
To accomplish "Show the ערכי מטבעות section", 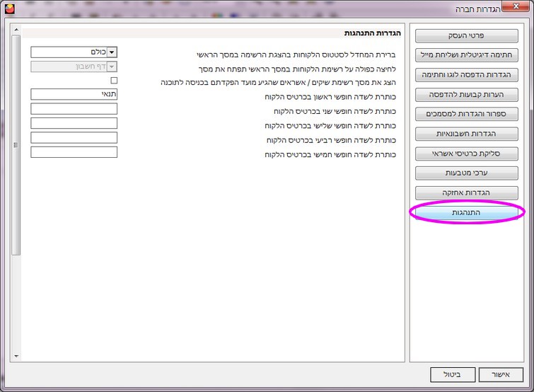I will point(466,173).
